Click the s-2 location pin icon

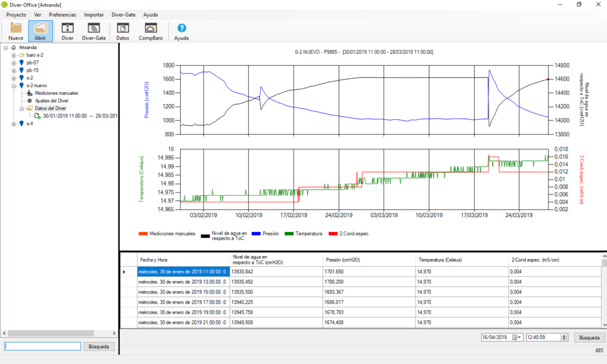[x=21, y=78]
